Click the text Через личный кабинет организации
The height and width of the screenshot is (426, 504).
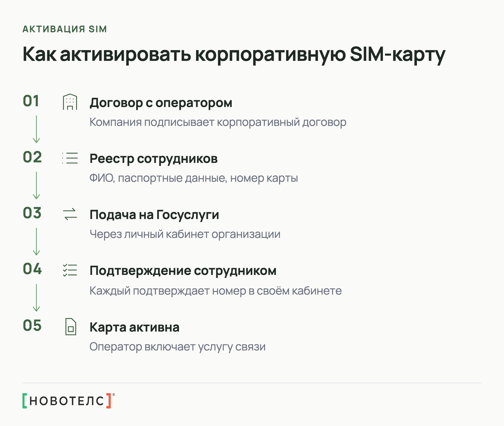pyautogui.click(x=185, y=234)
